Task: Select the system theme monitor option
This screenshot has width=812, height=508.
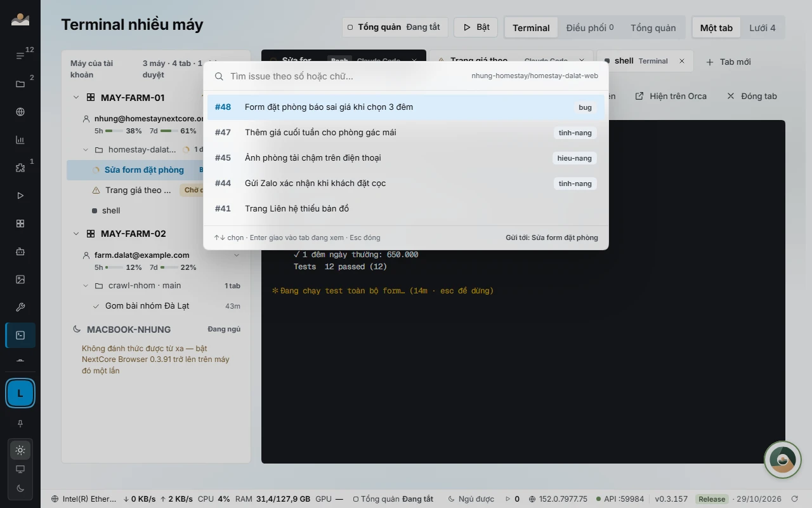Action: pos(20,469)
